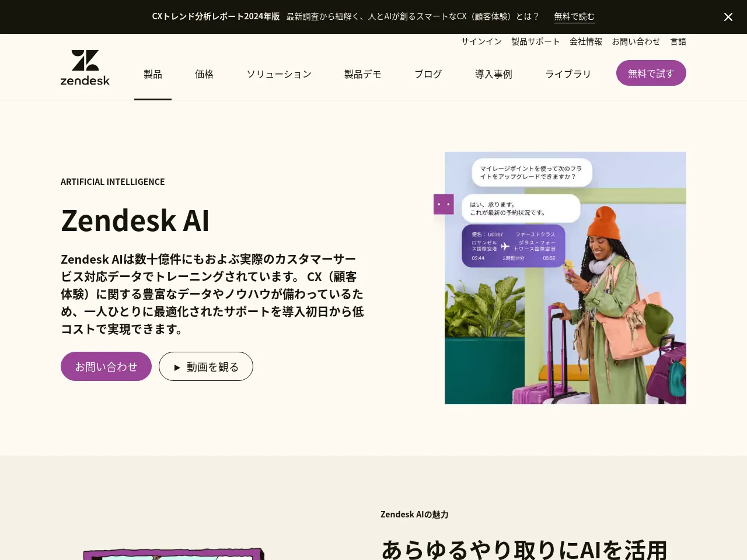Screen dimensions: 747x560
Task: Click the 無料で試す button
Action: 651,73
